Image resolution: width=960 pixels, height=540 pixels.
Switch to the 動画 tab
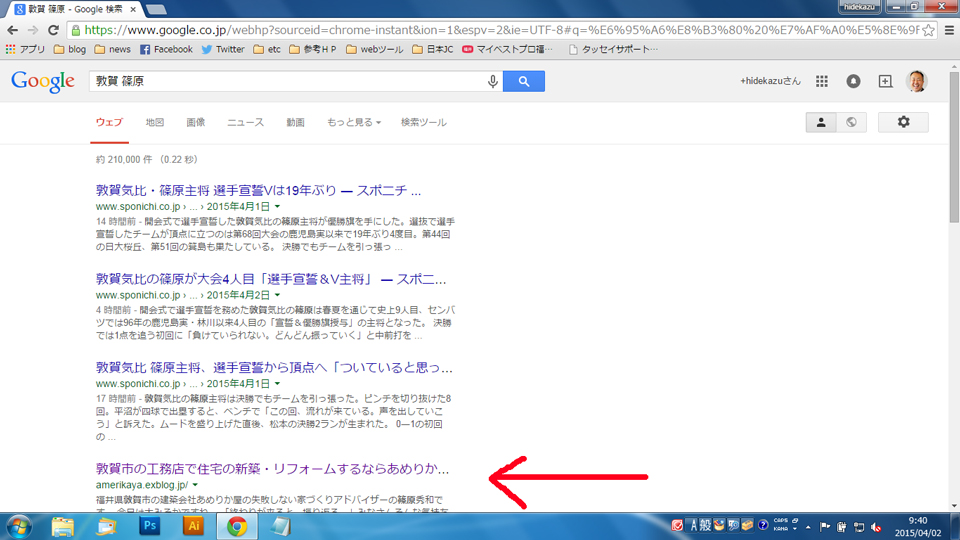pos(296,122)
